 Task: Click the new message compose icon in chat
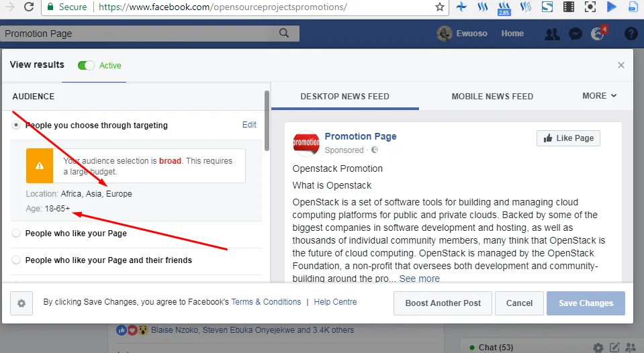pos(614,348)
